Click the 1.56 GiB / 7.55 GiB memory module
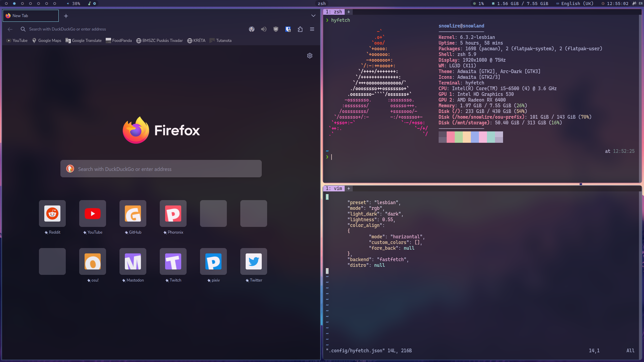 520,3
